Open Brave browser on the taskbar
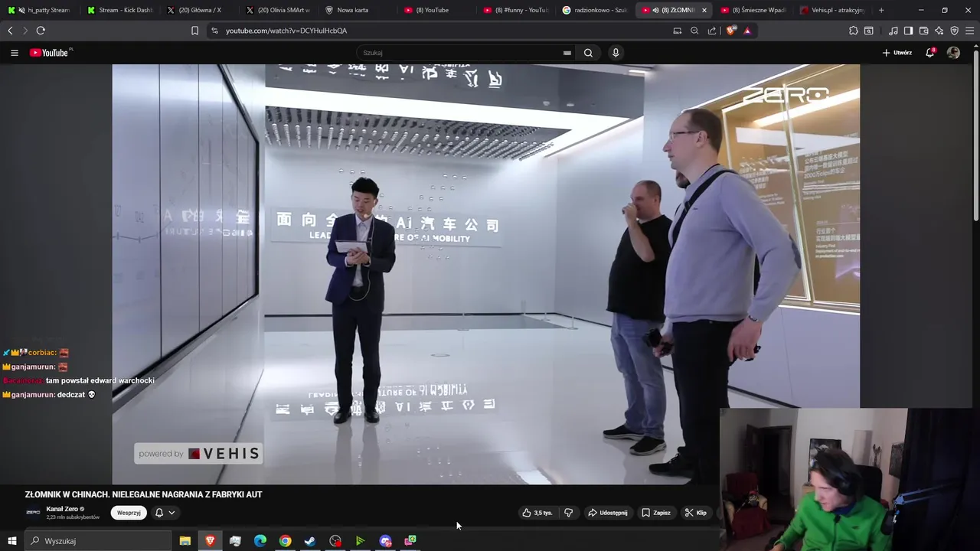Viewport: 980px width, 551px height. click(x=210, y=541)
